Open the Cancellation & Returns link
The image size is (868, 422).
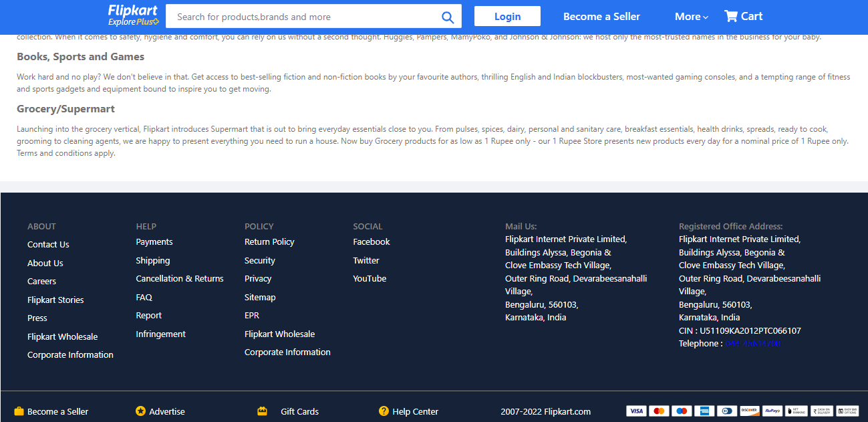coord(180,279)
